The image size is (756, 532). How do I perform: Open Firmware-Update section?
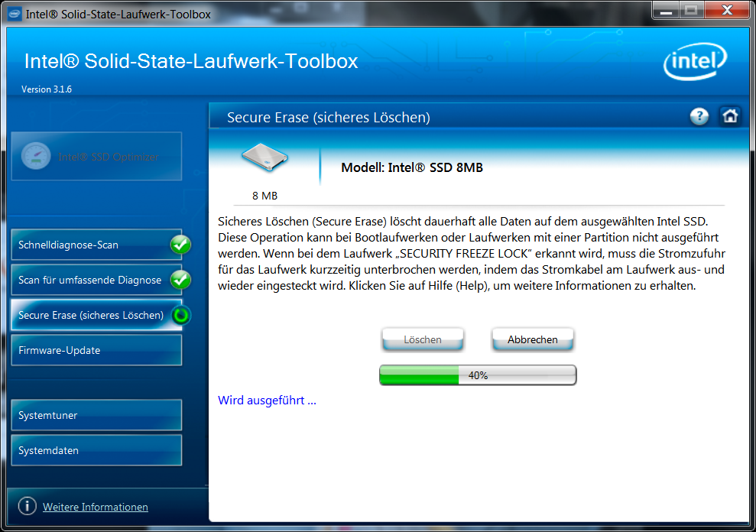click(96, 350)
